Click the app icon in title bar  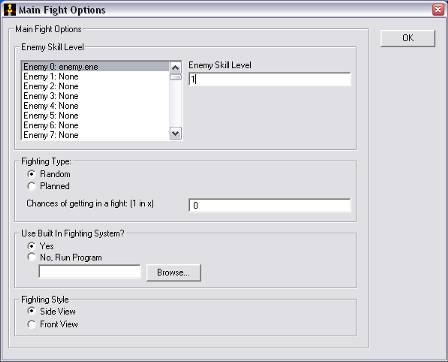(9, 10)
